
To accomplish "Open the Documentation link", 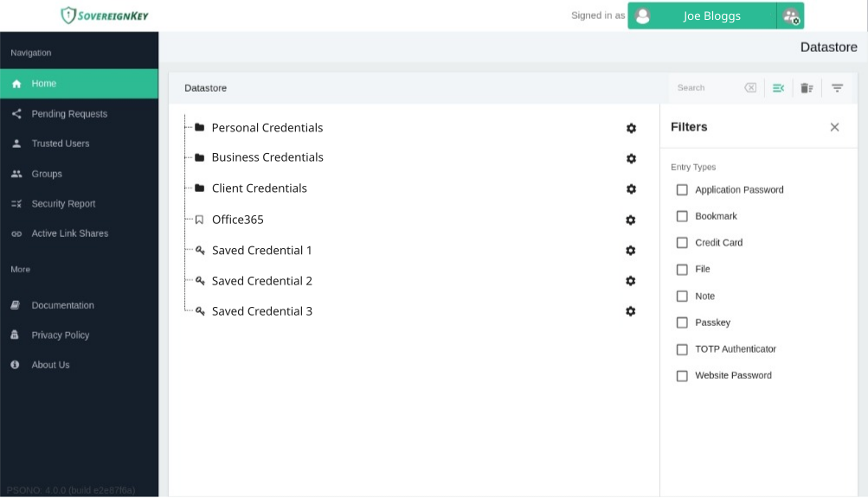I will [x=62, y=305].
